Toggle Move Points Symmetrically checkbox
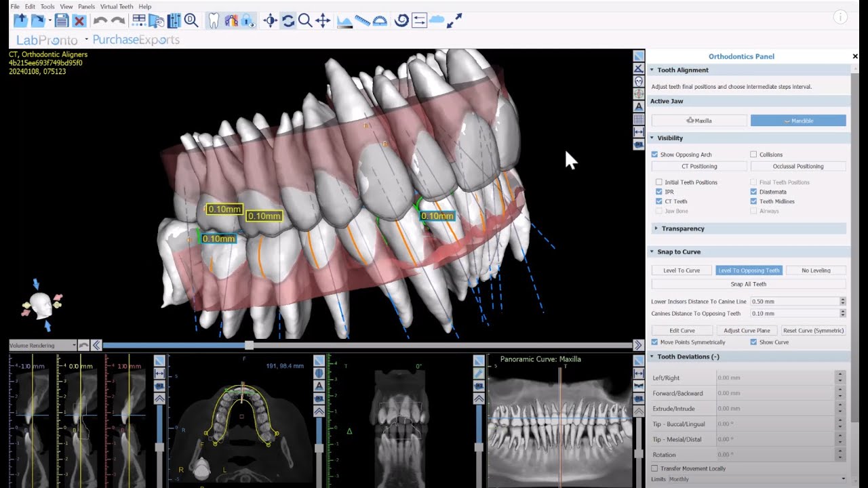This screenshot has width=868, height=488. [654, 342]
